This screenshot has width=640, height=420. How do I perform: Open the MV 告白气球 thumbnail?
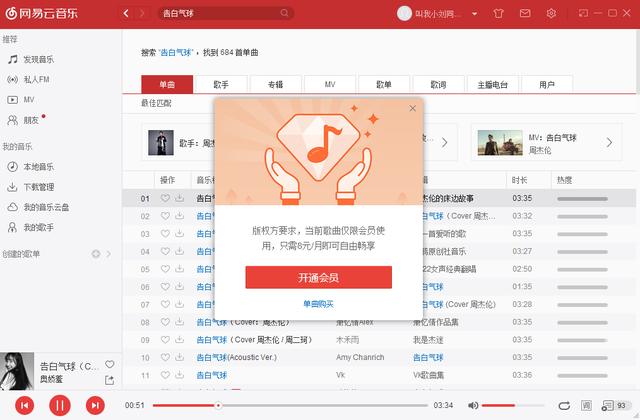(500, 142)
